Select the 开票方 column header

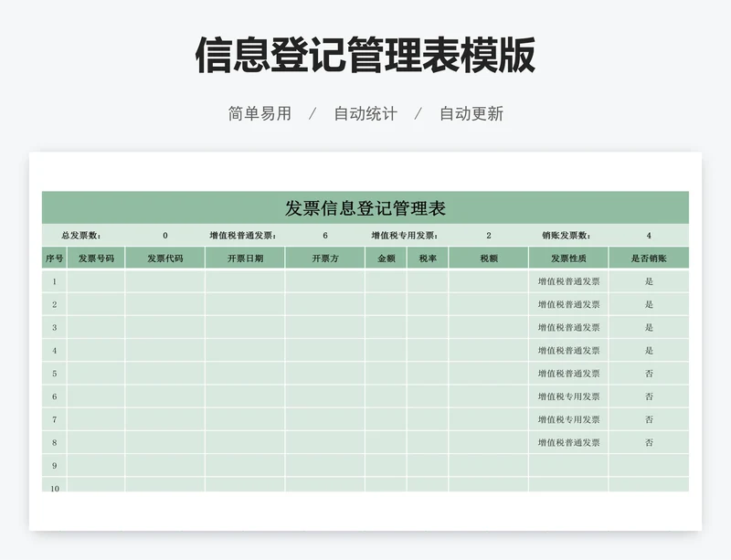(324, 259)
